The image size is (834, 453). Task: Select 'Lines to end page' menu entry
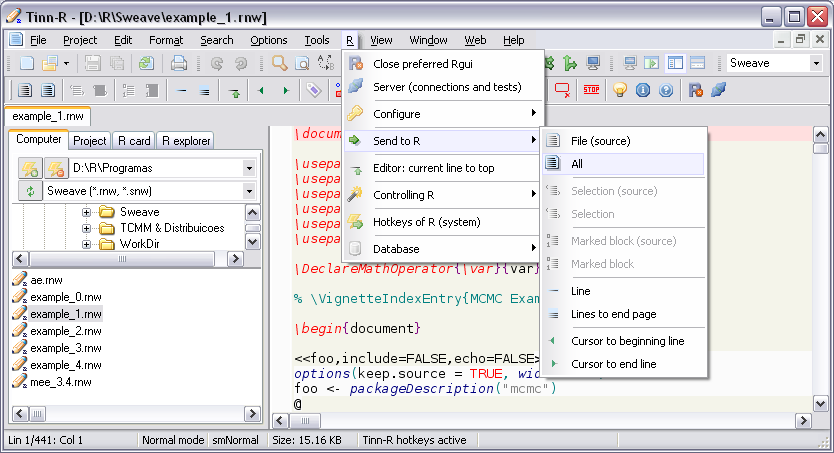tap(613, 314)
